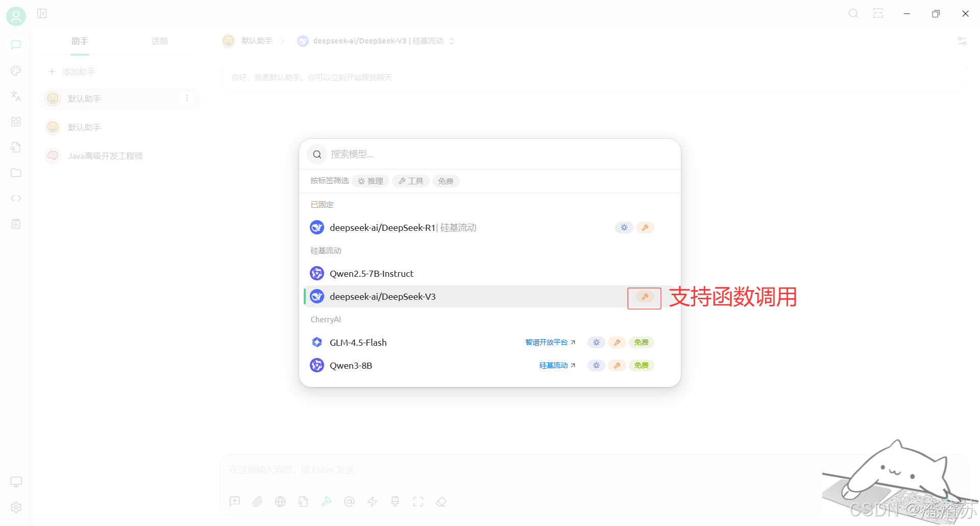The height and width of the screenshot is (526, 980).
Task: Toggle the 免费 free tag filter
Action: point(446,181)
